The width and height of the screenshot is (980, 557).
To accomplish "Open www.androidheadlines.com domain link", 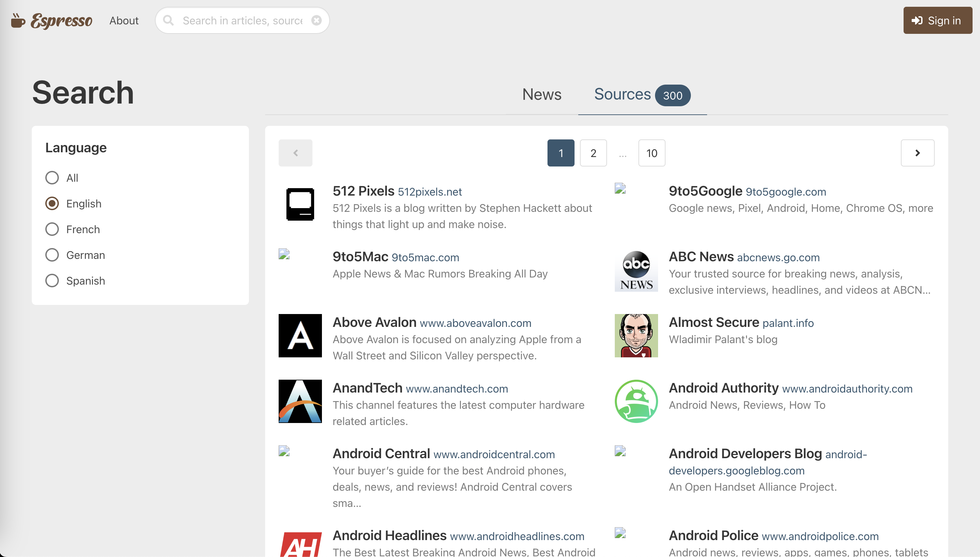I will 517,536.
